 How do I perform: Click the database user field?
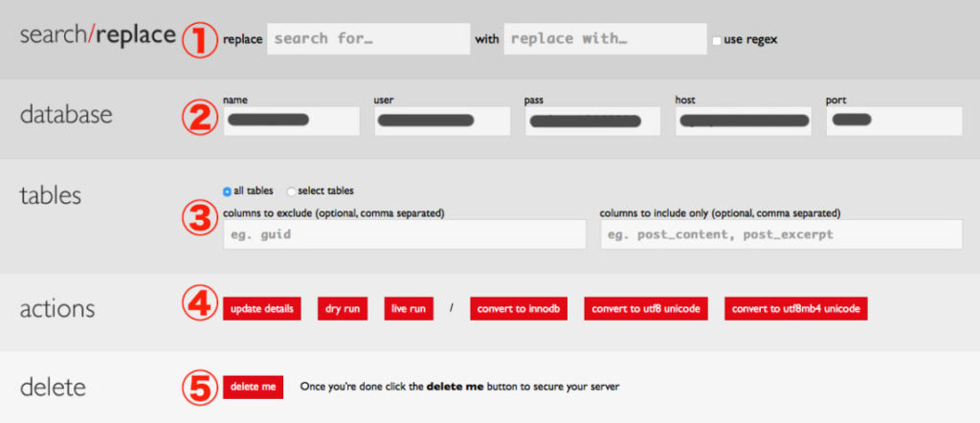[442, 121]
